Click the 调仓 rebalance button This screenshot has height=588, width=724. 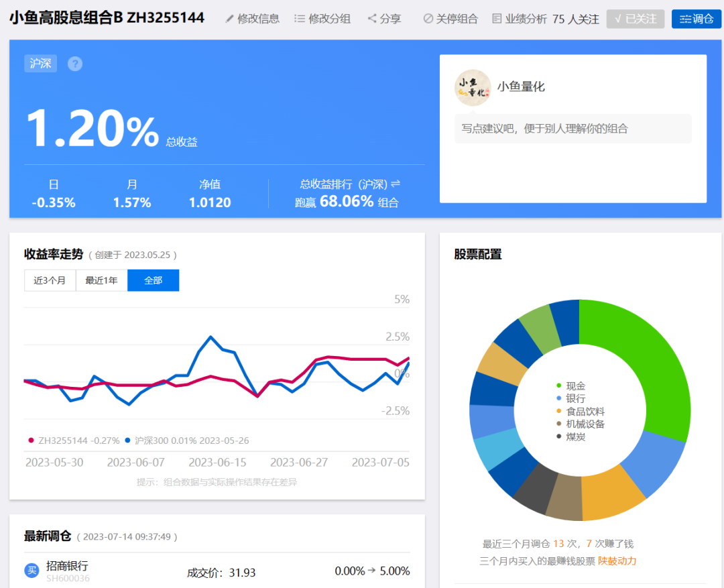(x=697, y=19)
